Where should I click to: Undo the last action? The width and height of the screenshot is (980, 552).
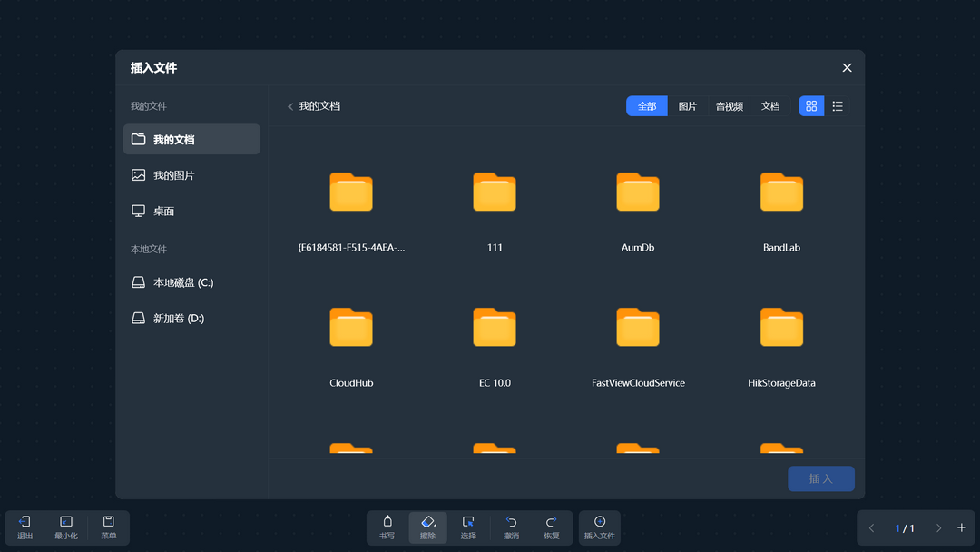point(511,527)
